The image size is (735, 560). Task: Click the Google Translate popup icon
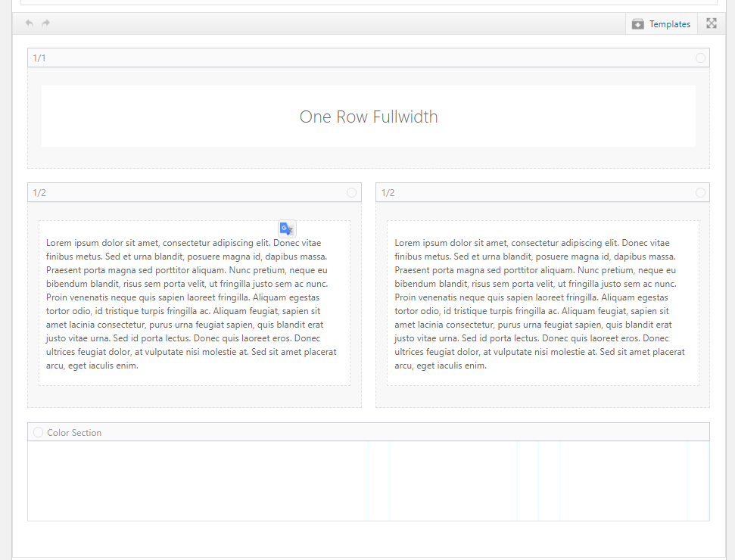coord(287,229)
